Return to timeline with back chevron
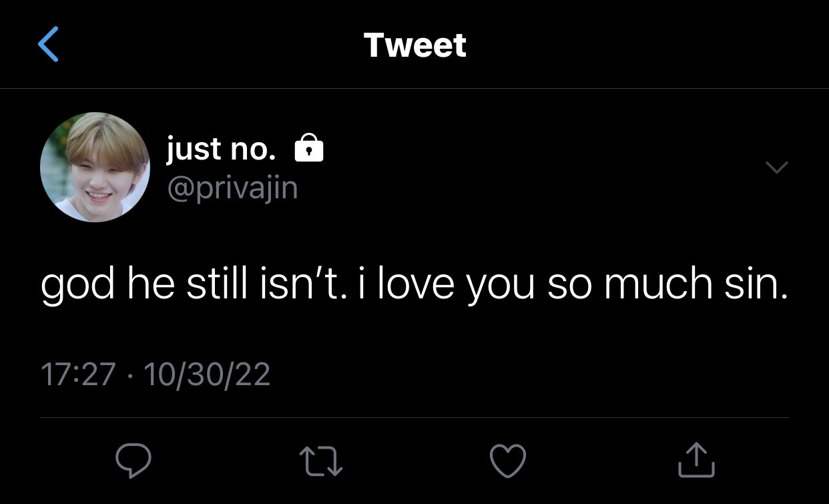The image size is (829, 504). [48, 45]
